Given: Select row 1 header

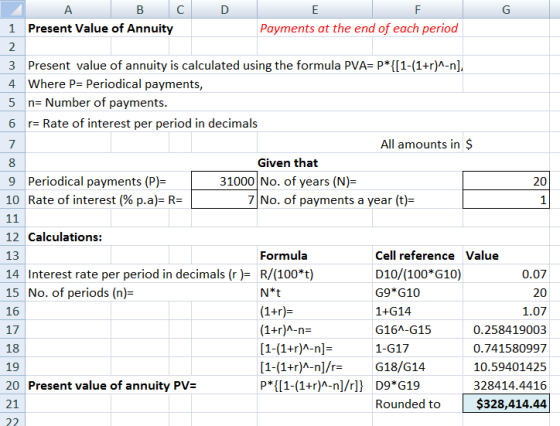Looking at the screenshot, I should pos(12,28).
